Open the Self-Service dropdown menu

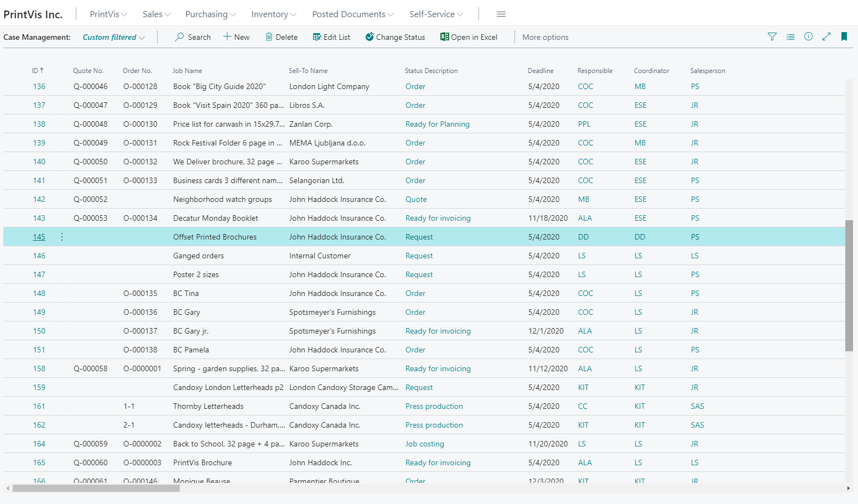[x=436, y=14]
